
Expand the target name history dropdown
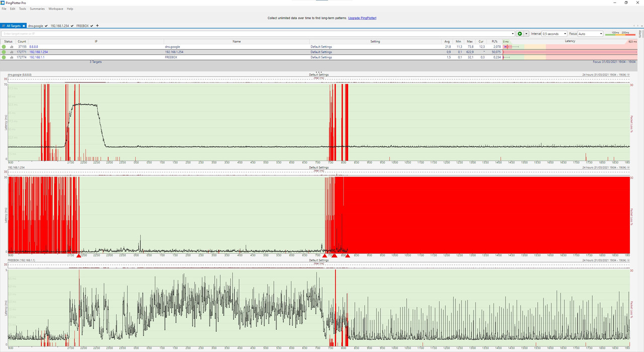pyautogui.click(x=512, y=34)
